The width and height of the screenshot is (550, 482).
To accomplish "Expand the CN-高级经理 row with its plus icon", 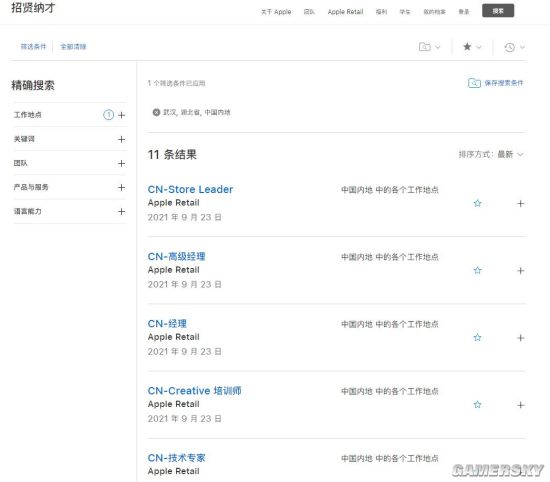I will point(521,270).
